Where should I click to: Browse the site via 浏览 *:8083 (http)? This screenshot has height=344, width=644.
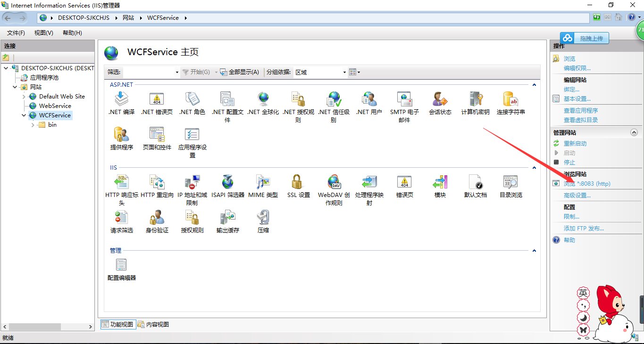point(587,184)
